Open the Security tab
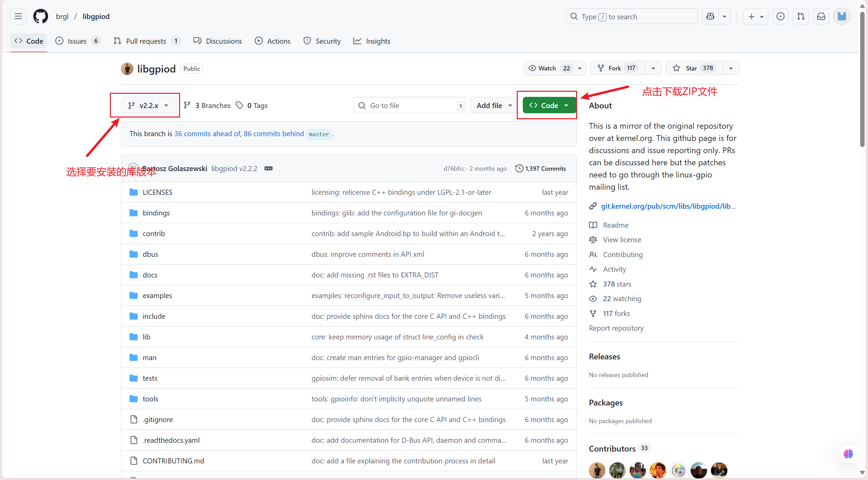The height and width of the screenshot is (480, 868). point(322,41)
